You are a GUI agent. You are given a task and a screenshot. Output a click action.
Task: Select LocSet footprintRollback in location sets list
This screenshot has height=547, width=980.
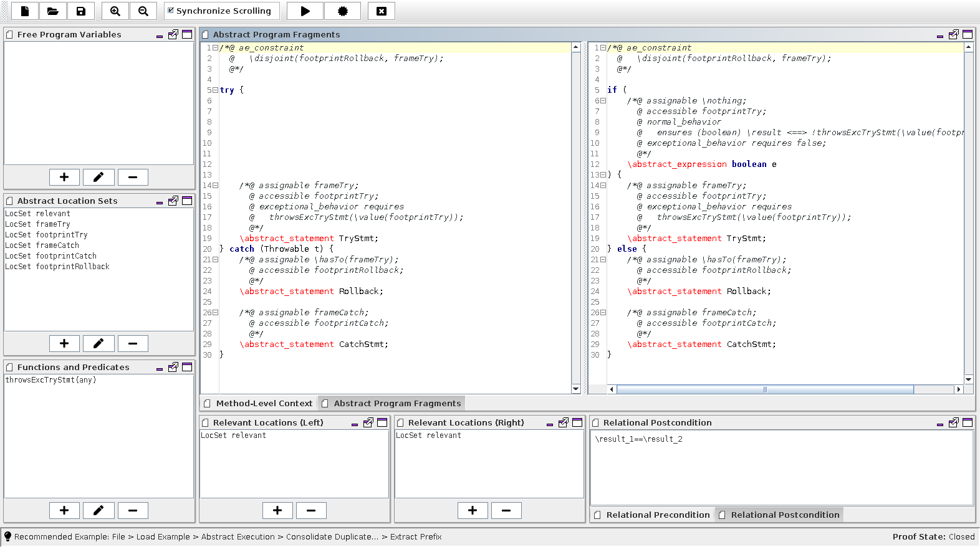[x=57, y=267]
